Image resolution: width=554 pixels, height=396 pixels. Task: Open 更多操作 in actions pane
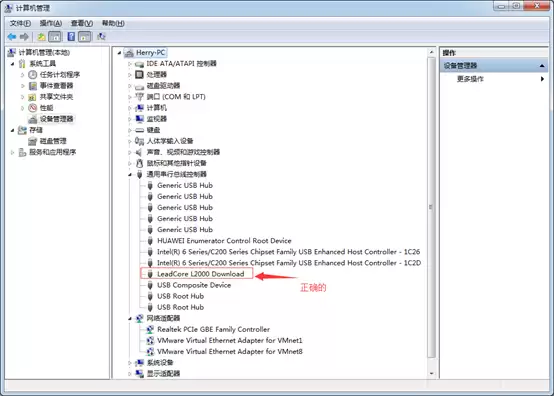tap(470, 79)
